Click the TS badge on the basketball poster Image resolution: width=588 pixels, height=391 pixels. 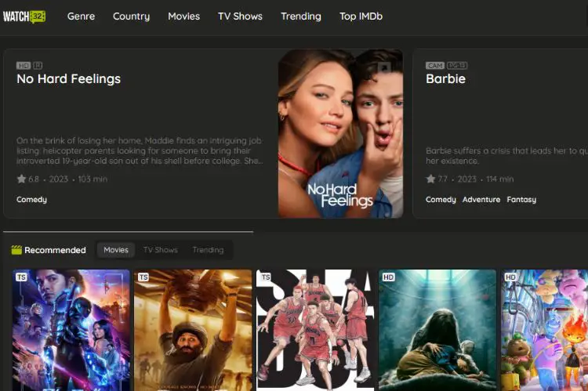(x=266, y=277)
